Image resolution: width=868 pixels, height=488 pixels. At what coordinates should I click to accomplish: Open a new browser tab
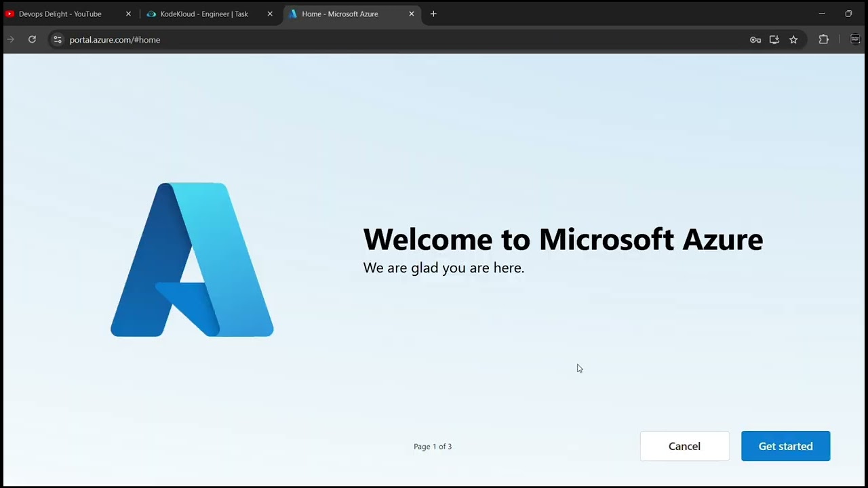[x=433, y=14]
